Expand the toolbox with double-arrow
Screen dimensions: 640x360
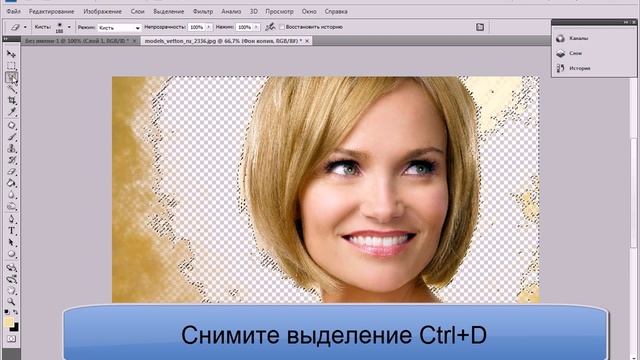[x=6, y=39]
